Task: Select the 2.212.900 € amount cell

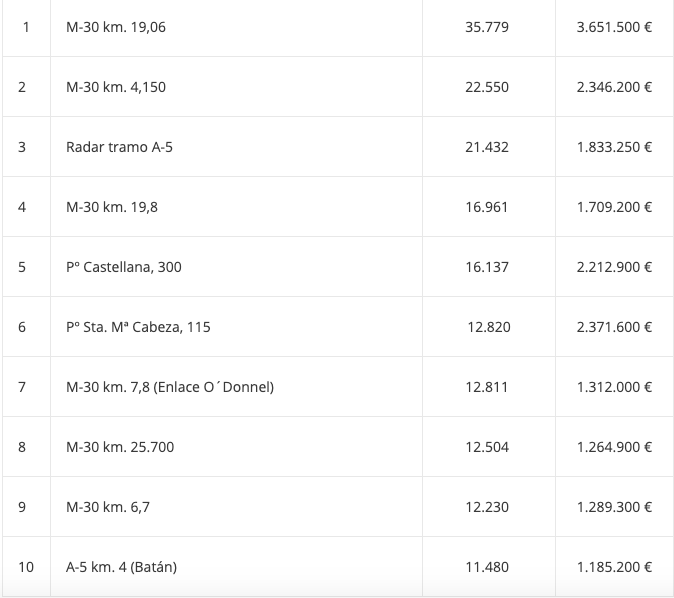Action: point(614,267)
